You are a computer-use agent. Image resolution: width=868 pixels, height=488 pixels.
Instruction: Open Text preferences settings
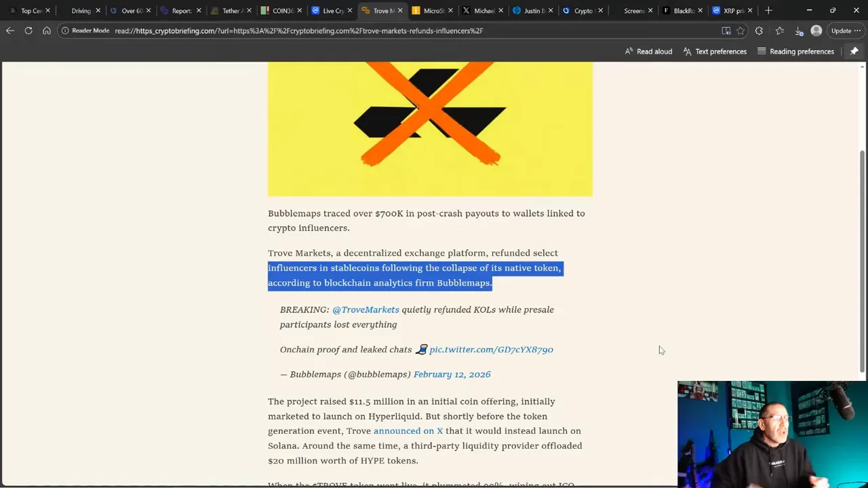pyautogui.click(x=714, y=51)
